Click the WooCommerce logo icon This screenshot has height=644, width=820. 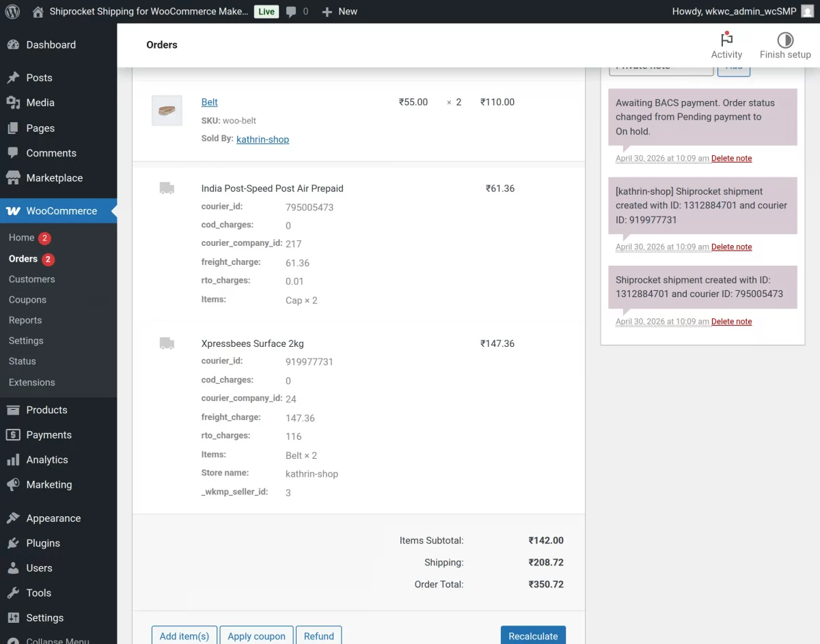click(x=13, y=211)
